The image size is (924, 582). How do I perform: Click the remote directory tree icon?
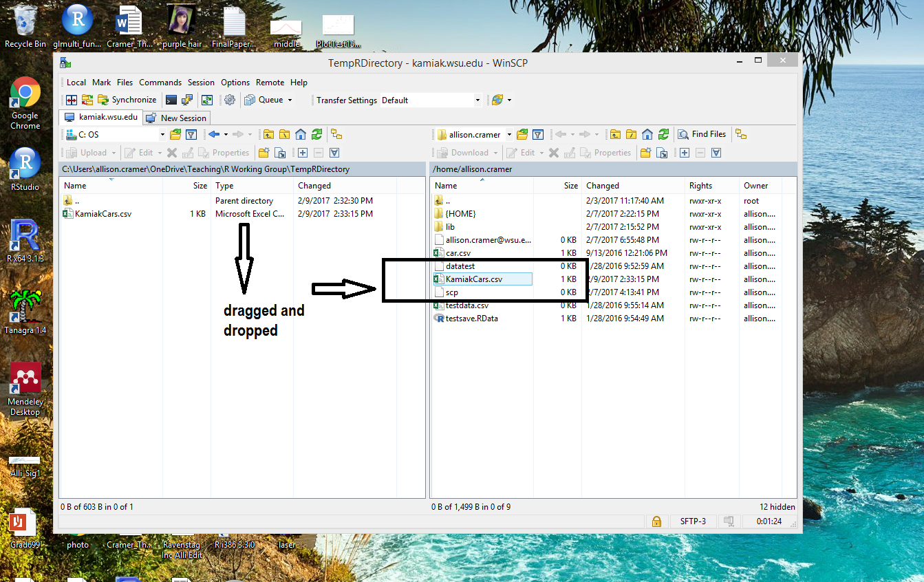coord(741,135)
